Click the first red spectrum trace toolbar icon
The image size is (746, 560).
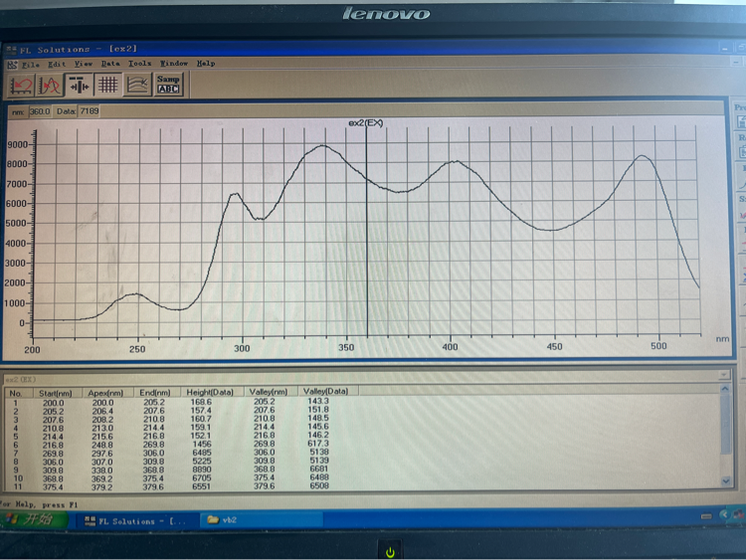20,85
